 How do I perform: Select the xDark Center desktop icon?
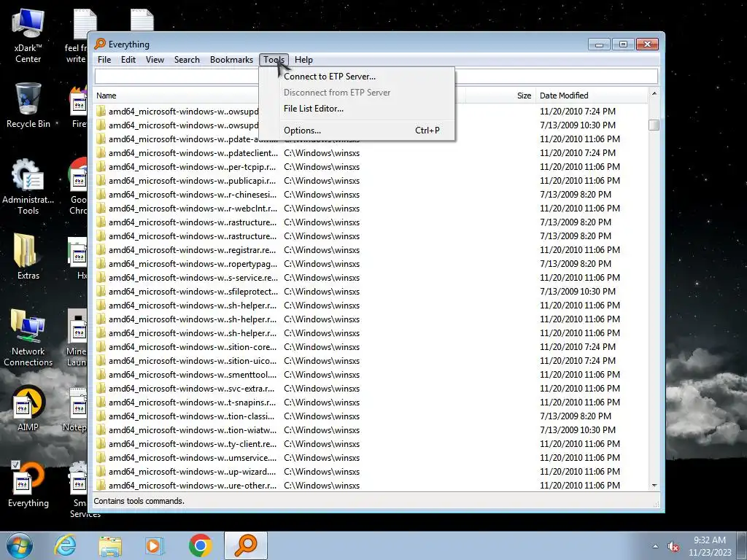[x=28, y=36]
